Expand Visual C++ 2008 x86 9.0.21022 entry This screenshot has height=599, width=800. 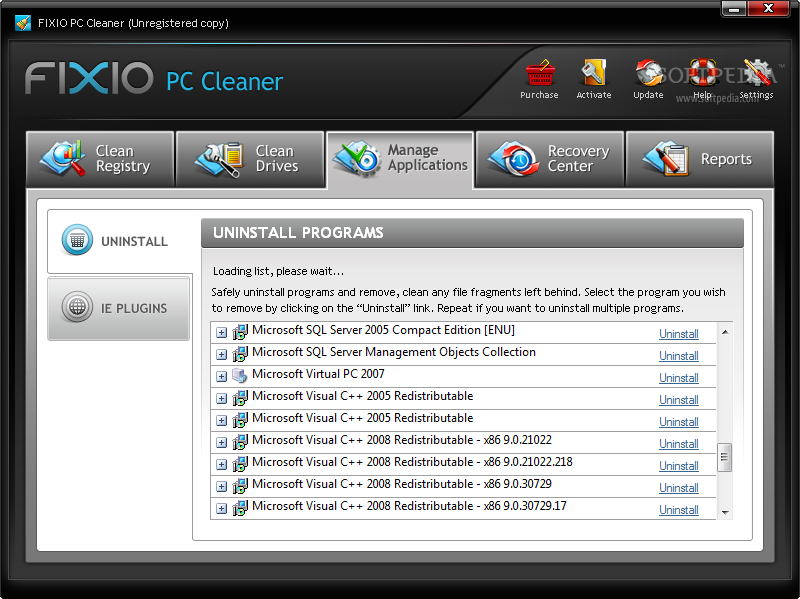pos(221,442)
